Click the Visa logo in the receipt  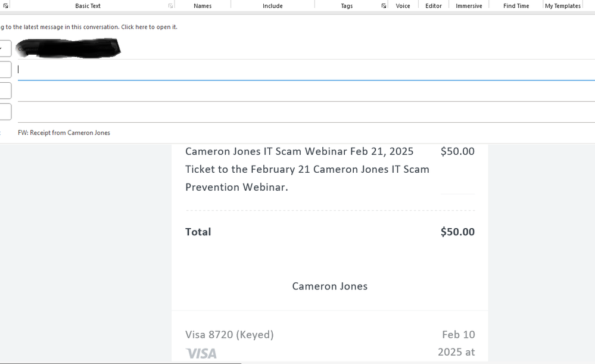[x=201, y=353]
